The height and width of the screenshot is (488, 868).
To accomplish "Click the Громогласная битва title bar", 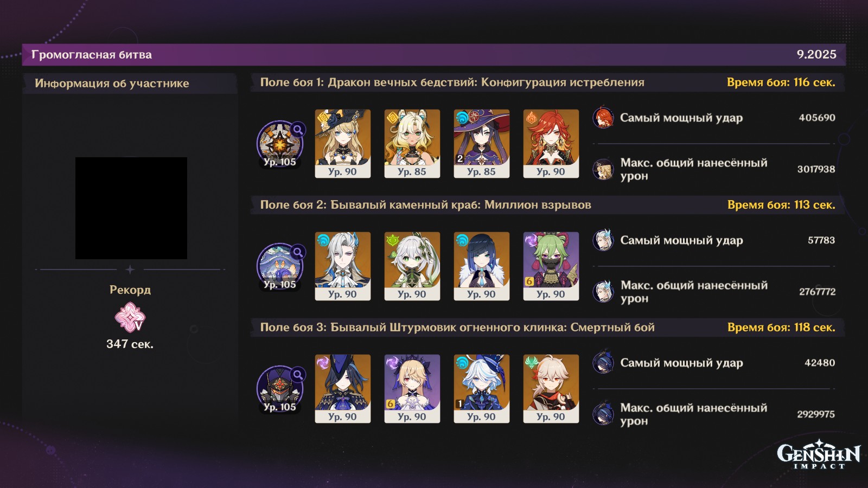I will (x=434, y=54).
